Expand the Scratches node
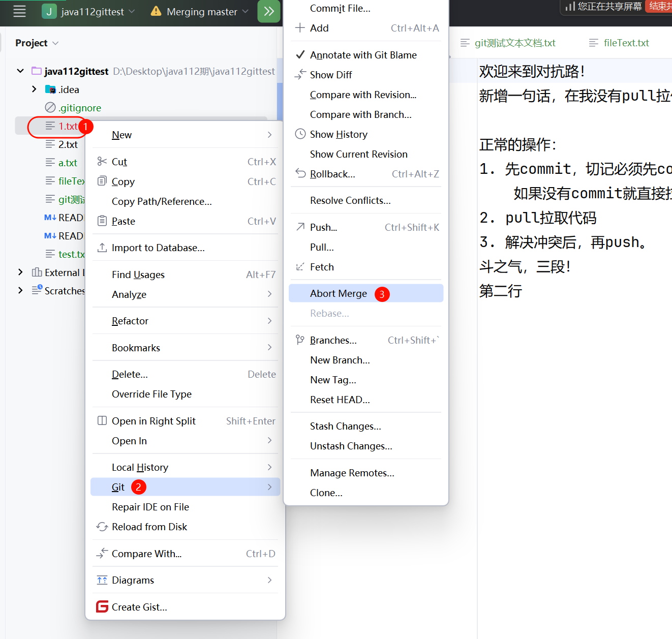 point(20,290)
